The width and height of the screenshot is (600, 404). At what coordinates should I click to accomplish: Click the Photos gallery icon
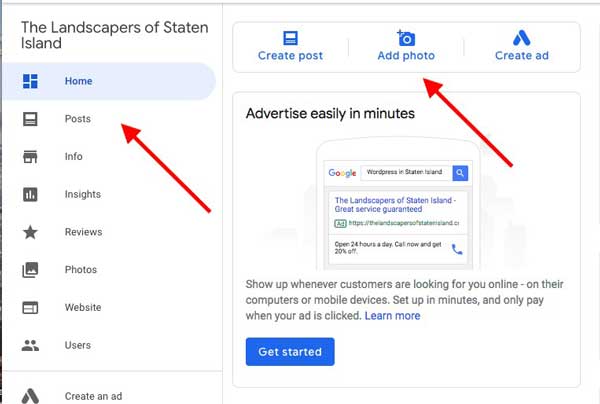pyautogui.click(x=30, y=270)
